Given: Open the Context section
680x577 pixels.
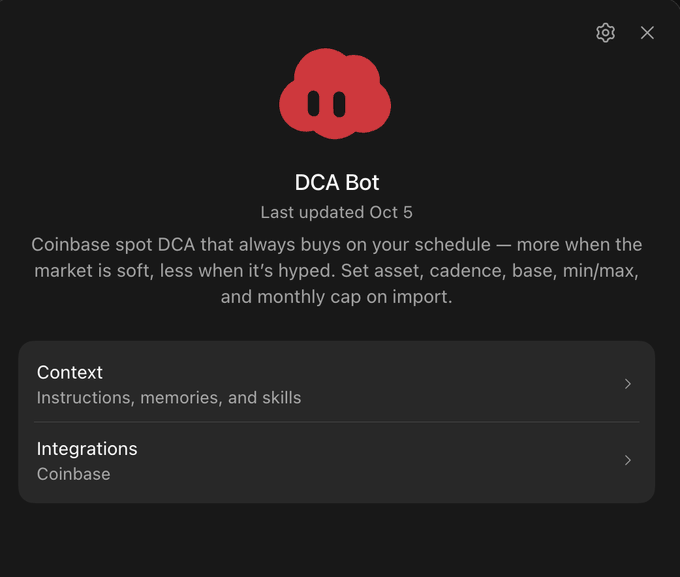Looking at the screenshot, I should point(337,384).
